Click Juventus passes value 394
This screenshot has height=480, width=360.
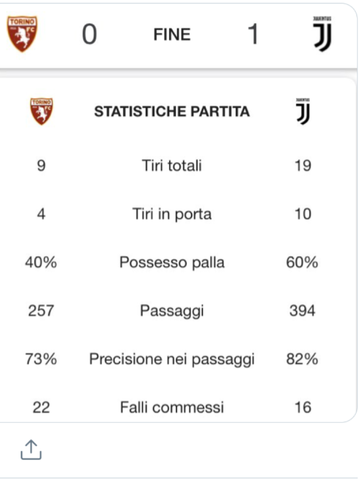click(302, 311)
